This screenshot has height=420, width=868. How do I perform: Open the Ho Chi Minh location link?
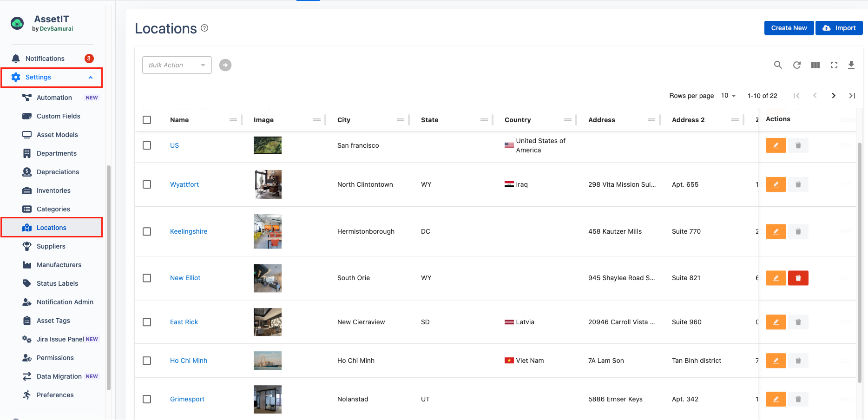point(188,361)
